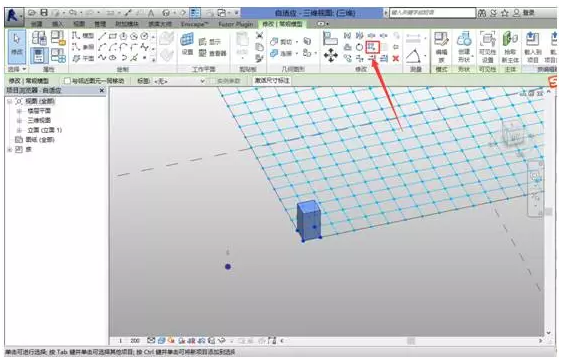Viewport: 562px width, 360px height.
Task: Select the Array tool in Modify panel
Action: [372, 47]
